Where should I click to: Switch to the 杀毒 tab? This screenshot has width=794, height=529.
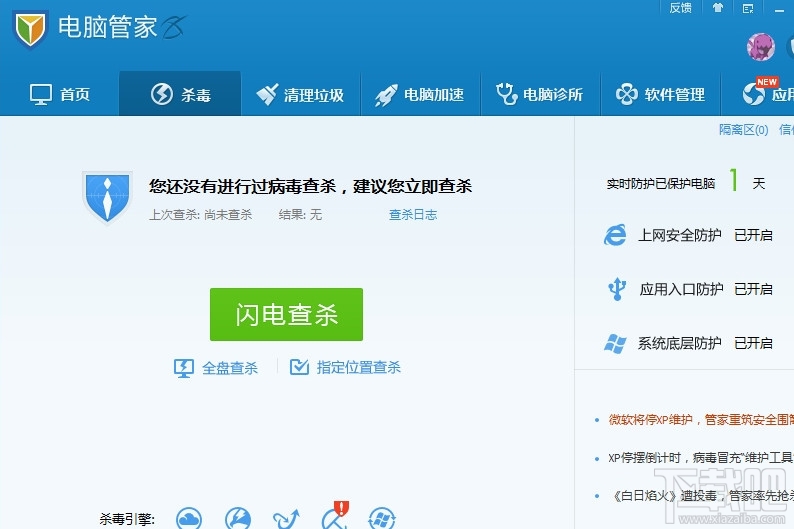coord(180,94)
